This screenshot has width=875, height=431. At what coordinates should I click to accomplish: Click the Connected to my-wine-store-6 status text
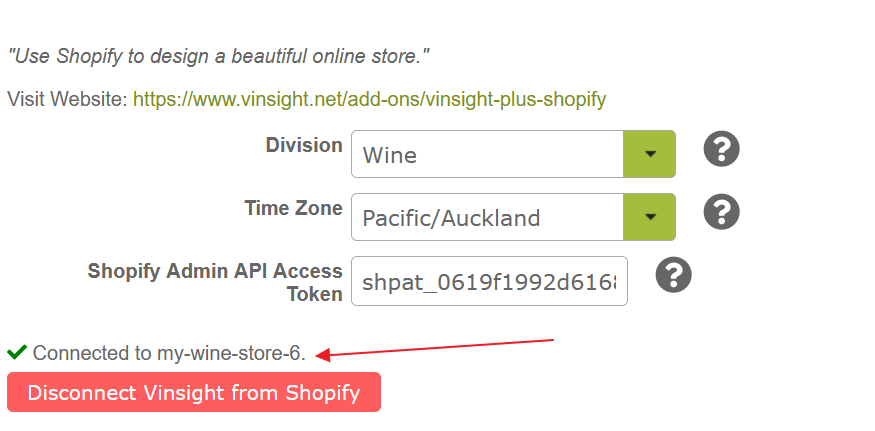tap(169, 353)
